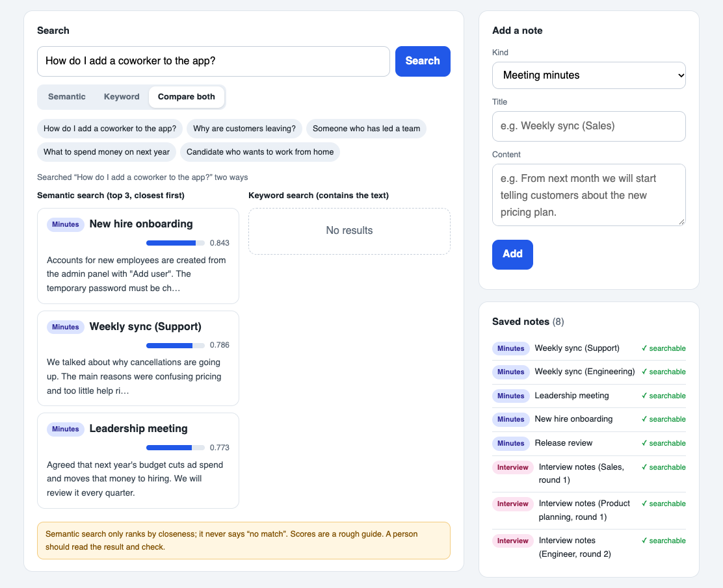Open the Kind dropdown showing Meeting minutes
Image resolution: width=723 pixels, height=588 pixels.
(x=589, y=75)
